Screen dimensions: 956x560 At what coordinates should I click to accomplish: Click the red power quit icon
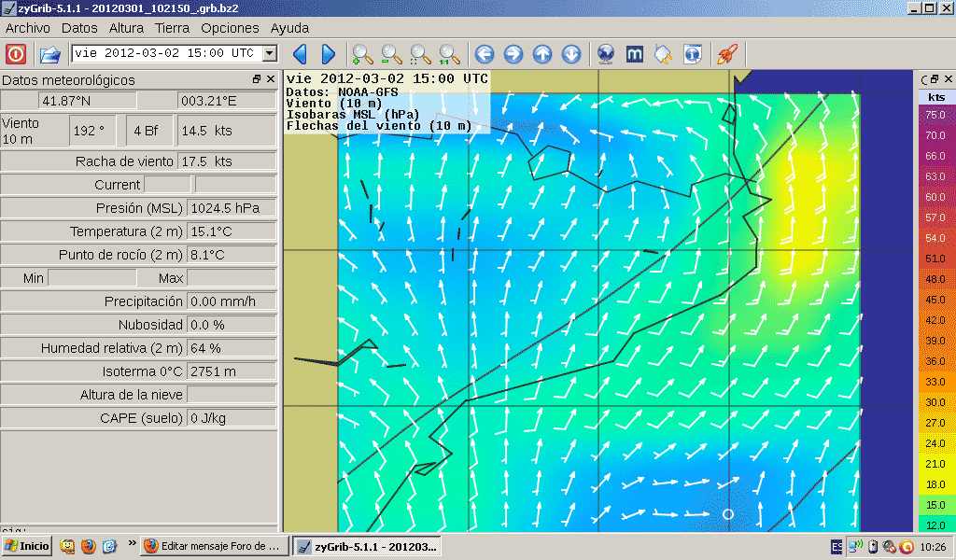pos(15,54)
